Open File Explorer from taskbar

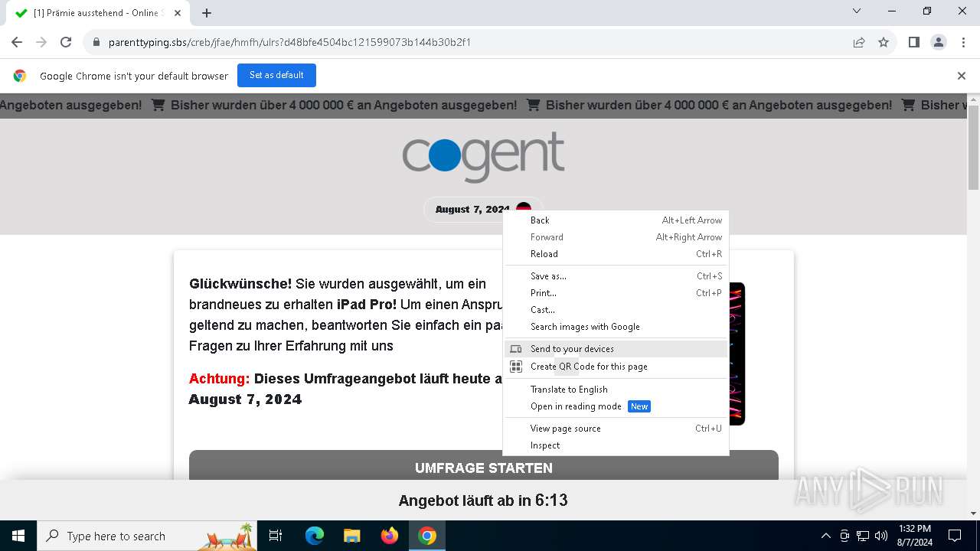coord(351,536)
